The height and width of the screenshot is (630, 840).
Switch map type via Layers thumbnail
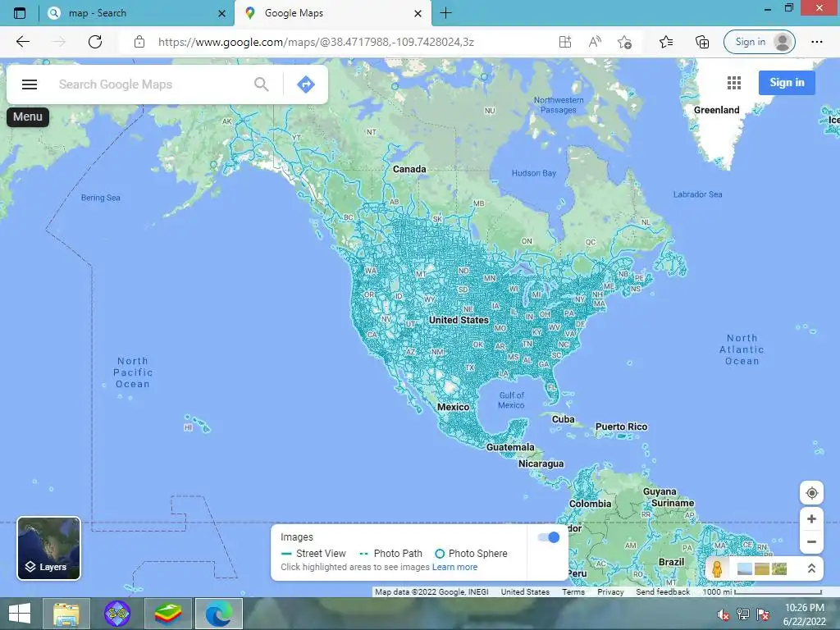click(48, 548)
